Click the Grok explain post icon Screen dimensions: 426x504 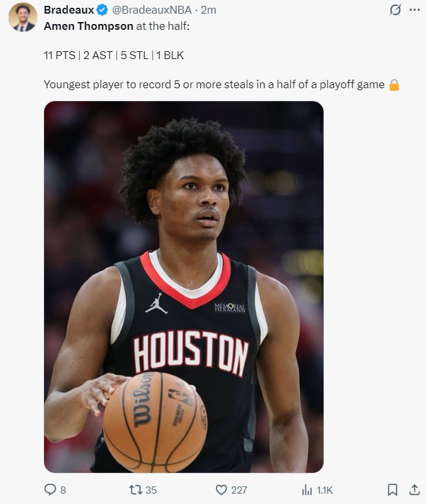395,10
